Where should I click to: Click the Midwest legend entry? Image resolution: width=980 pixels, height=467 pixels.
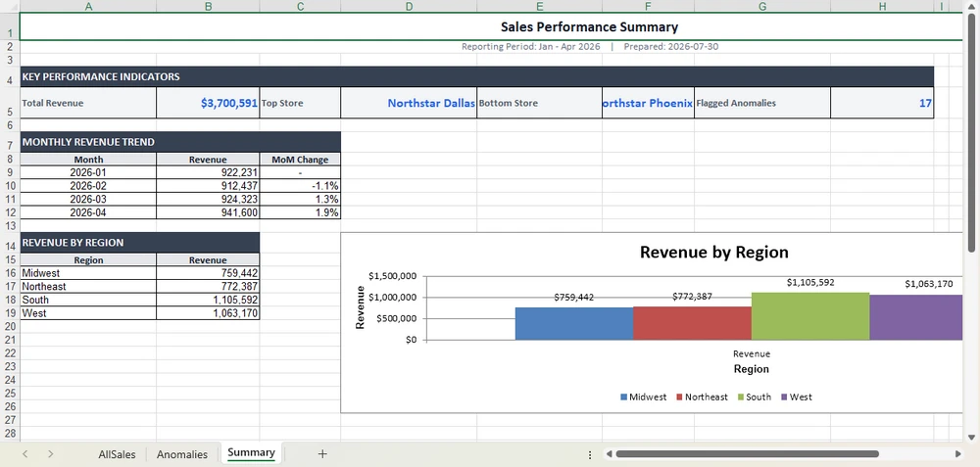pyautogui.click(x=643, y=397)
